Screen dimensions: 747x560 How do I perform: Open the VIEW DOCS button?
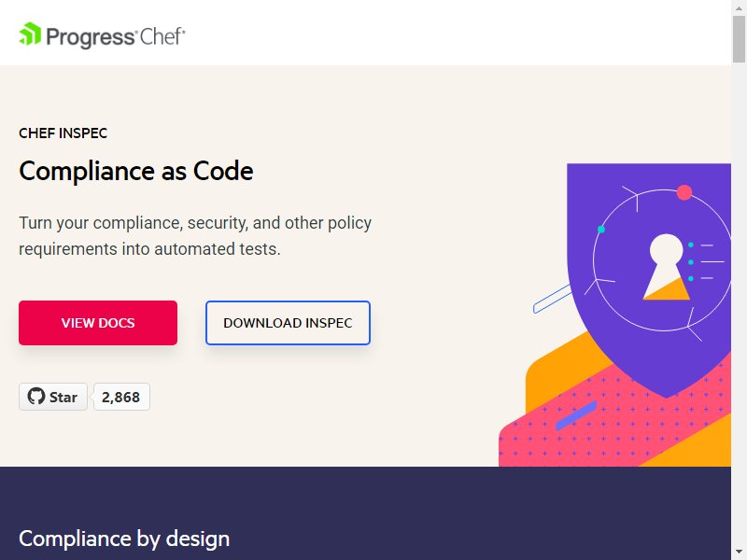click(x=98, y=323)
